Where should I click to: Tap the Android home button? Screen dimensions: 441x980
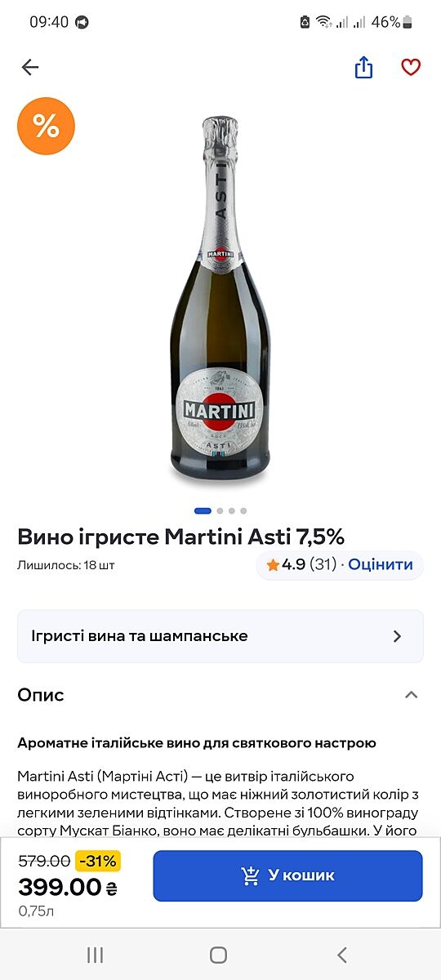click(x=218, y=955)
